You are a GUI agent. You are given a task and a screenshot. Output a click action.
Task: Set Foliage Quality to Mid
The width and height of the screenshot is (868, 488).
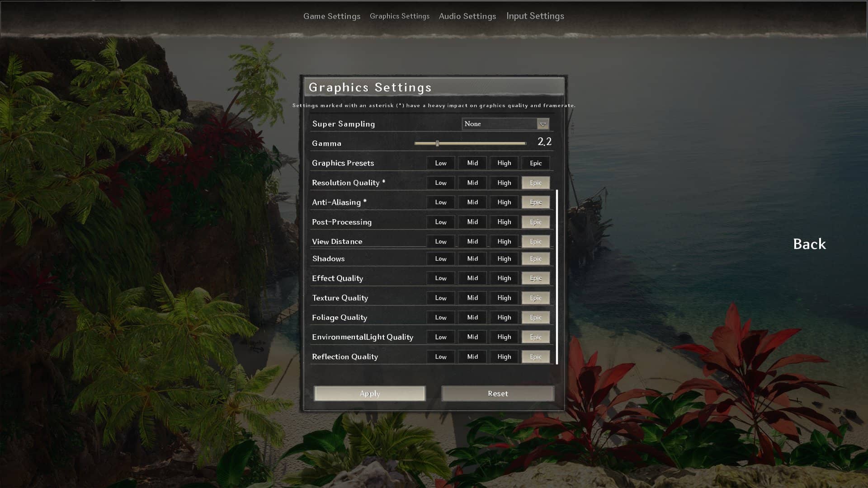[x=472, y=317]
